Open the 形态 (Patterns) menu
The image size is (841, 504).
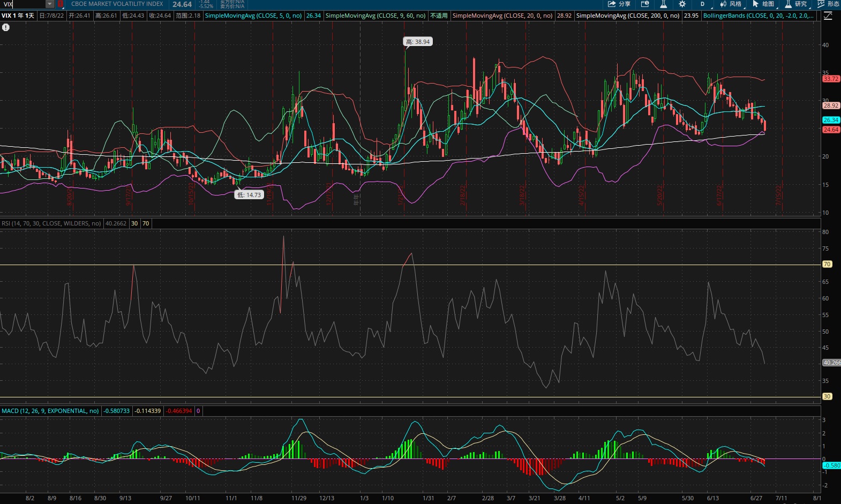[829, 4]
